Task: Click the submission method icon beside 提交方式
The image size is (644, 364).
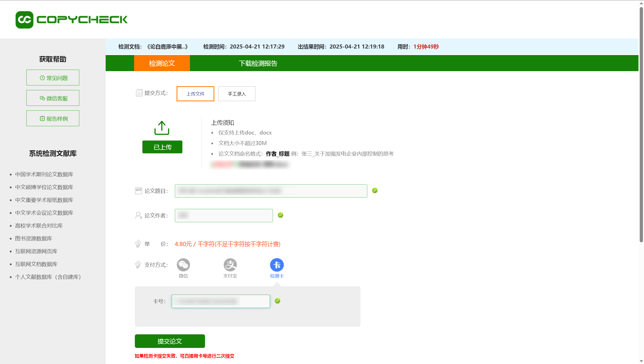Action: point(139,93)
